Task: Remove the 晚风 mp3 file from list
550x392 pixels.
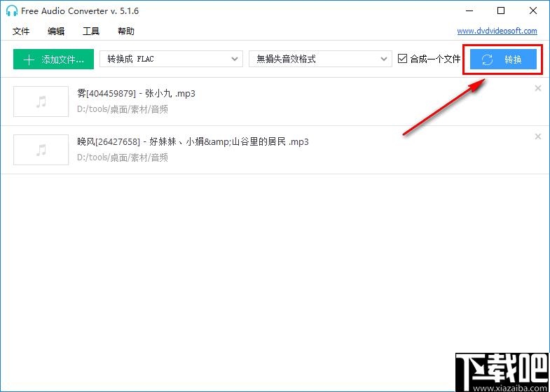Action: [537, 136]
